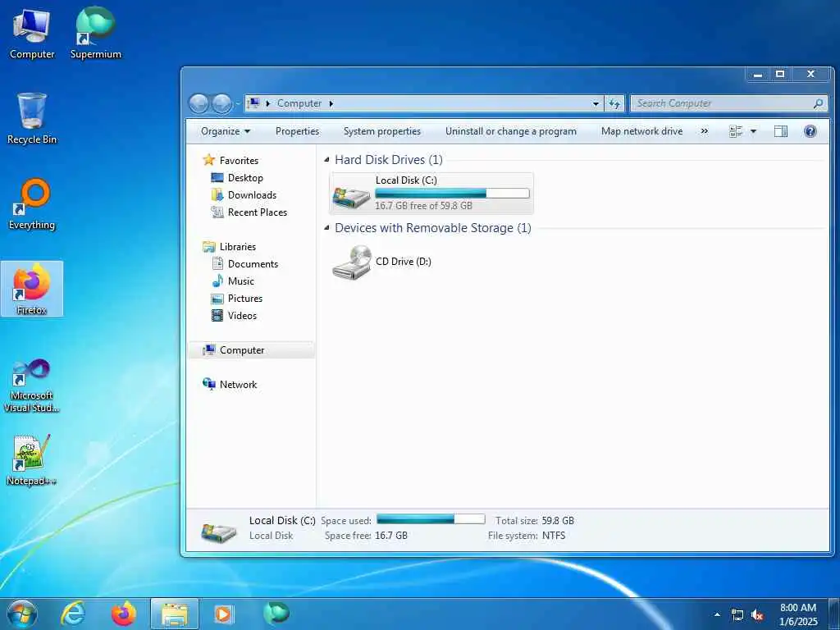Screen dimensions: 840x630
Task: Open the Pictures library
Action: click(244, 298)
